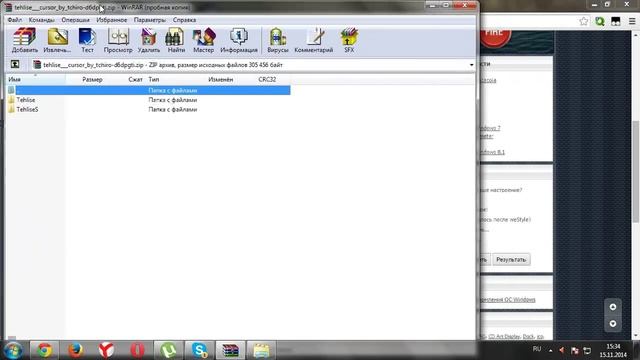Open the Просмотр (View) tool
Screen dimensions: 640x360
tap(118, 40)
